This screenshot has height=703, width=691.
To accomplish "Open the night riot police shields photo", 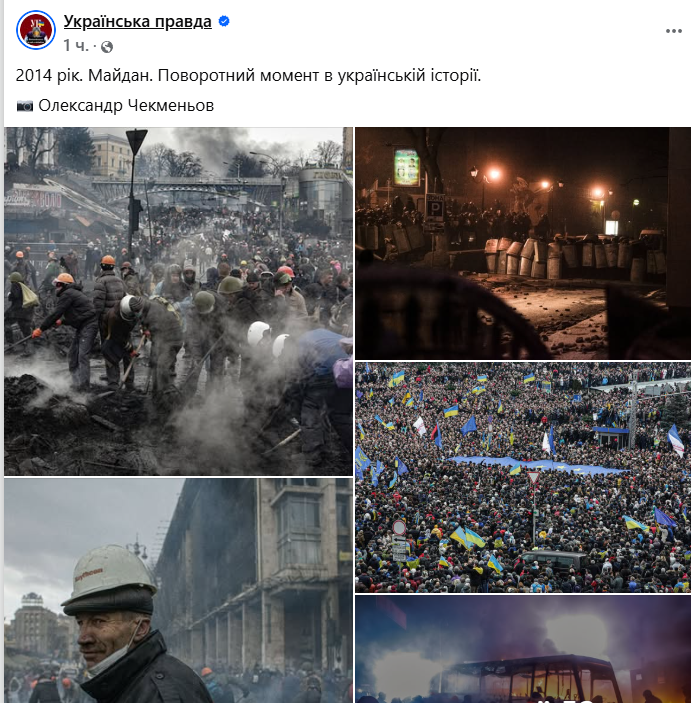I will click(523, 243).
